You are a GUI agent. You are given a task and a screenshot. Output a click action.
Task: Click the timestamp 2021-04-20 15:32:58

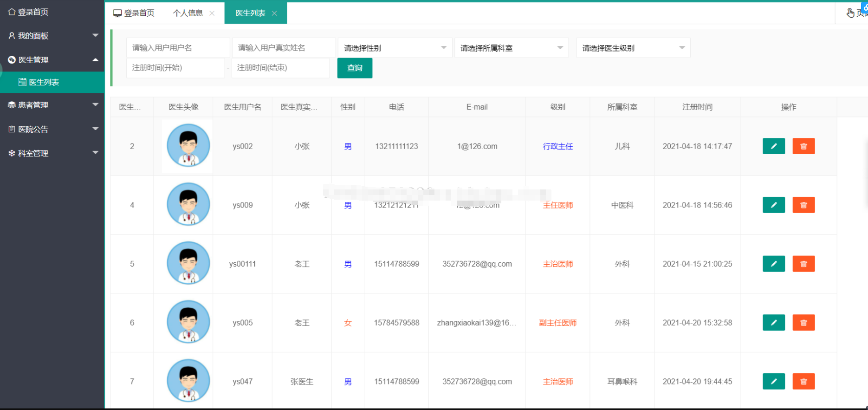coord(697,323)
